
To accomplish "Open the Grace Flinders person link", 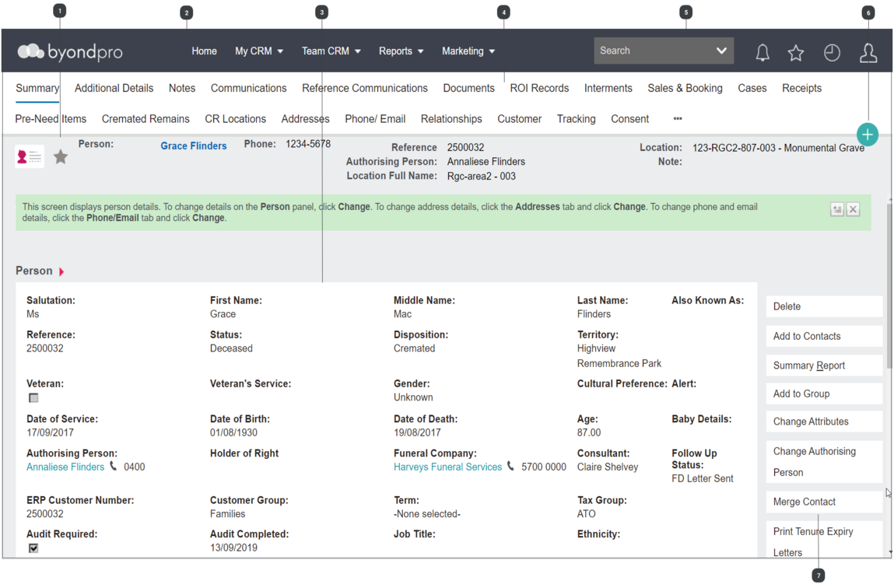I will click(x=193, y=146).
